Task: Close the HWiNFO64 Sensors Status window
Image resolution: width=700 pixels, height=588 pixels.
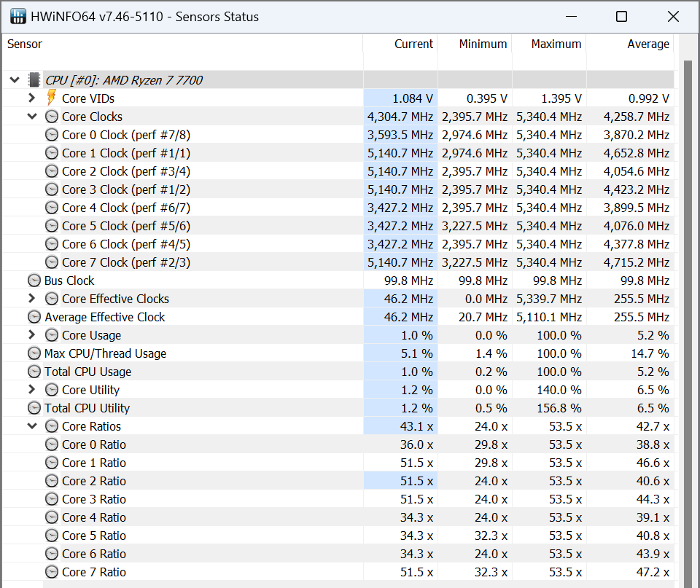Action: (673, 17)
